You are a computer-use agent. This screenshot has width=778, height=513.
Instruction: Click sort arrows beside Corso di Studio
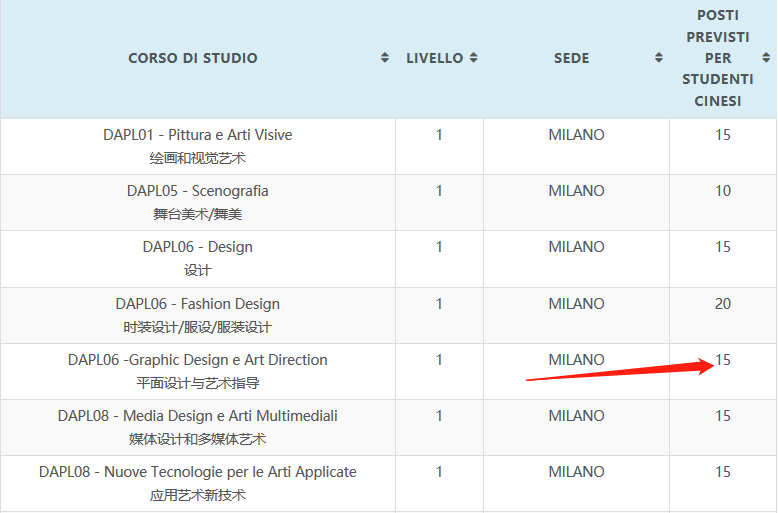click(x=385, y=58)
